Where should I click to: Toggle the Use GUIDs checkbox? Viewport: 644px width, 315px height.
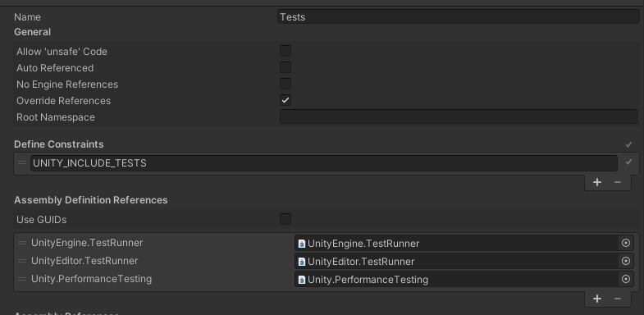point(285,219)
